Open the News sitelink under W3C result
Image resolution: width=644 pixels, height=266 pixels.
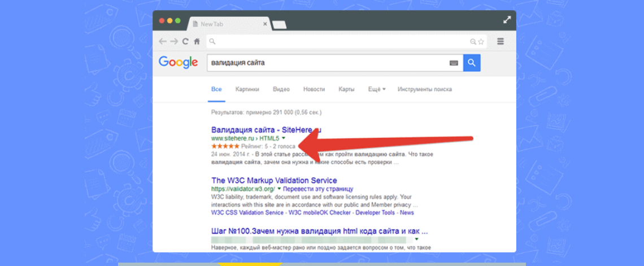pyautogui.click(x=407, y=213)
